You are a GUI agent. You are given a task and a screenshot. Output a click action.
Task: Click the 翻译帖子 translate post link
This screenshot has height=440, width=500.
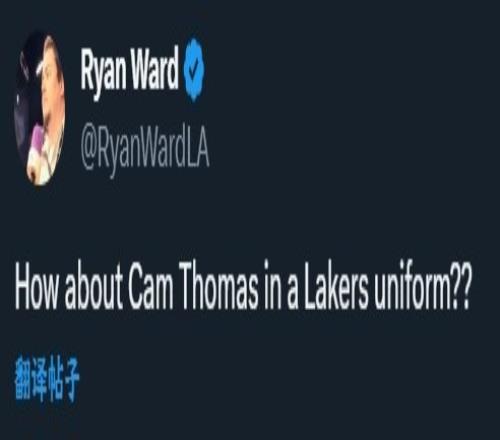coord(47,378)
